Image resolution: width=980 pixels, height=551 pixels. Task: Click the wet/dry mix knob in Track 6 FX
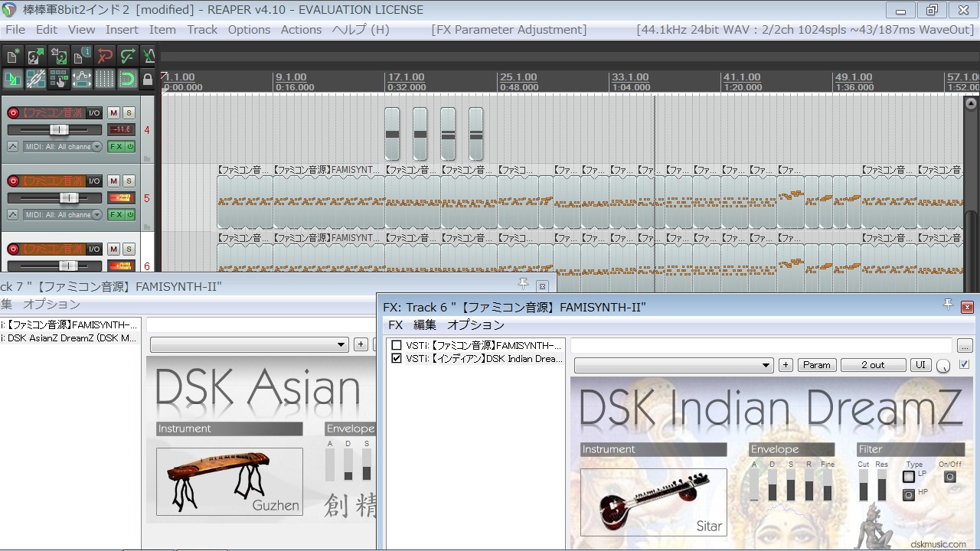tap(944, 366)
